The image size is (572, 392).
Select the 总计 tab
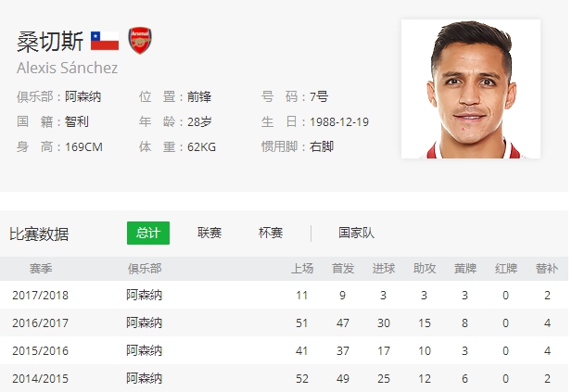click(148, 234)
